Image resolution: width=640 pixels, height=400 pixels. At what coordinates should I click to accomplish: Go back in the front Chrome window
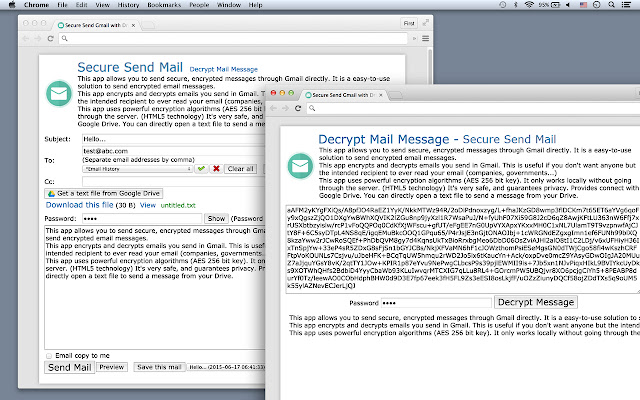point(273,108)
